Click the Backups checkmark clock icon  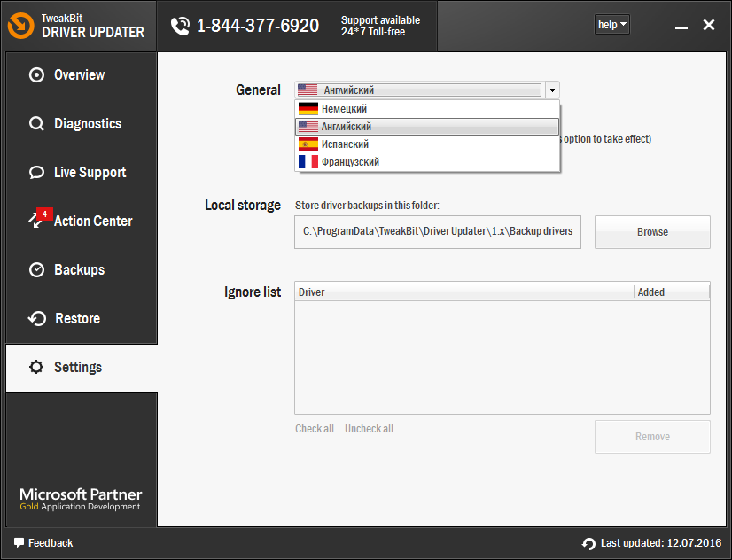[36, 269]
